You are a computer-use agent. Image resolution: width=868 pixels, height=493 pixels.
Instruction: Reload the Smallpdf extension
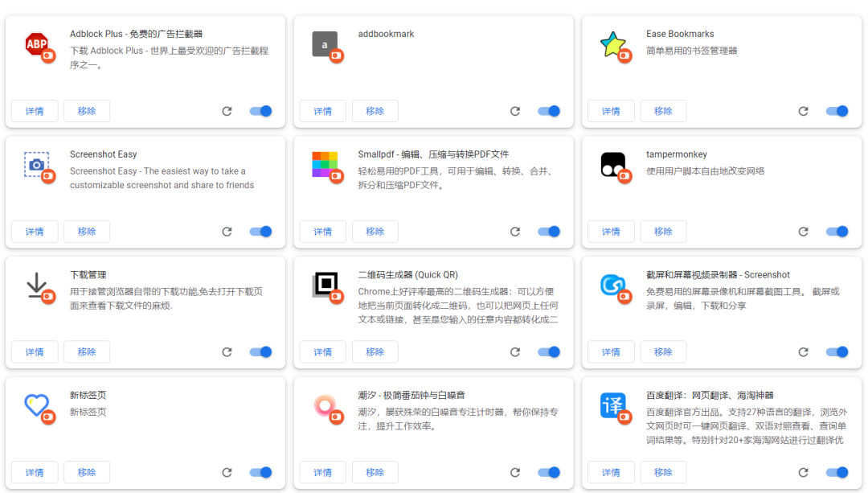515,232
